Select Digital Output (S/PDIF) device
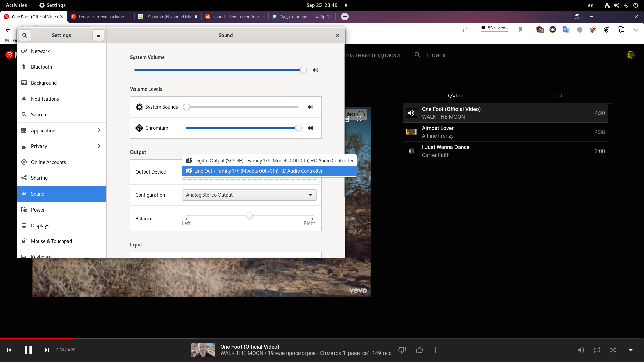Viewport: 644px width, 362px height. 269,161
